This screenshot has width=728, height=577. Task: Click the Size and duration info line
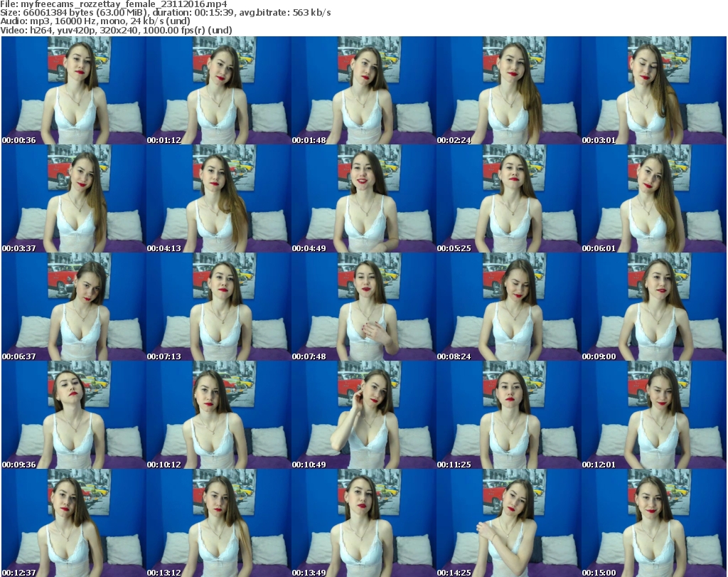(x=166, y=13)
